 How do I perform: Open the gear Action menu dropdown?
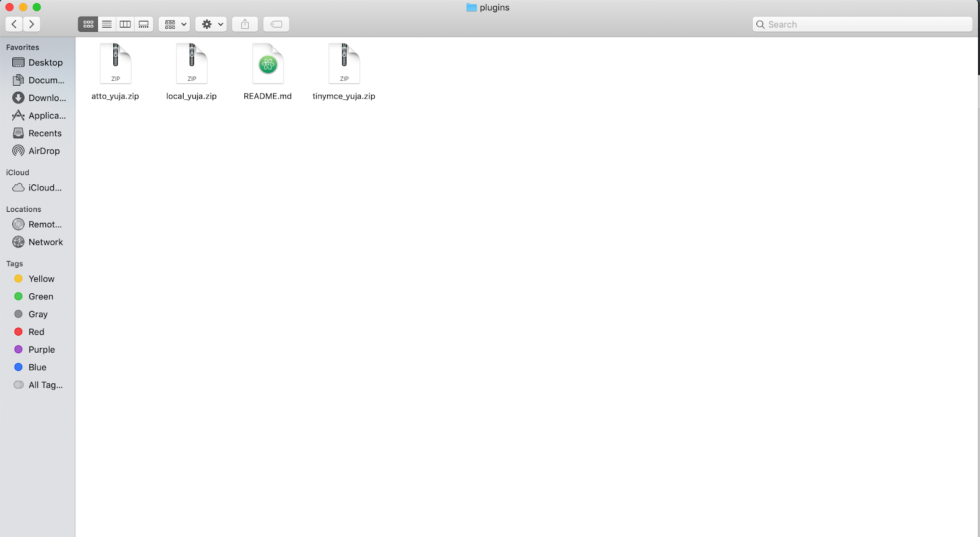211,24
